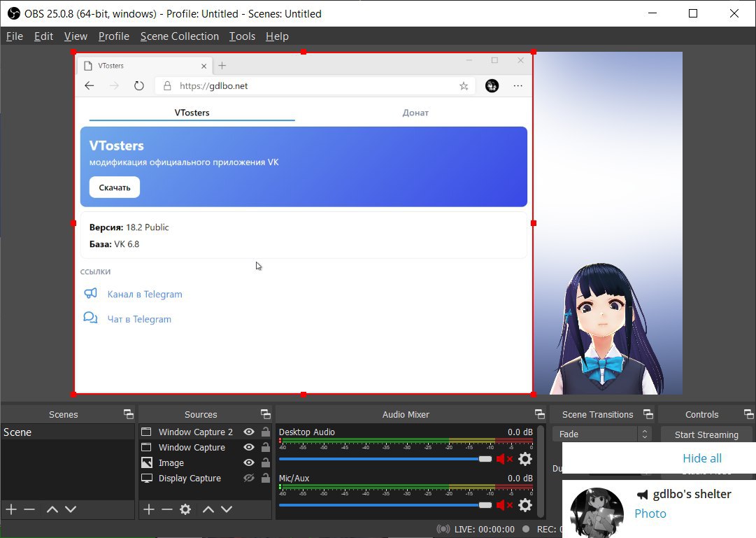Pop out the Scenes dock
Viewport: 756px width, 538px height.
point(128,414)
